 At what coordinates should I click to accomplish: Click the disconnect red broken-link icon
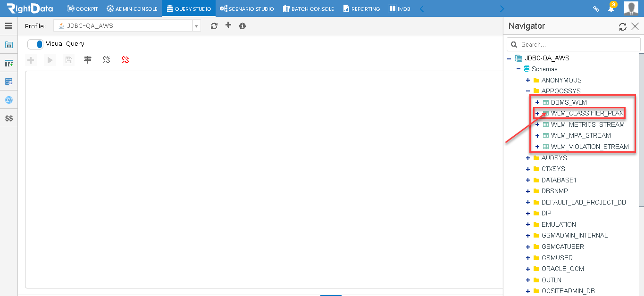125,60
